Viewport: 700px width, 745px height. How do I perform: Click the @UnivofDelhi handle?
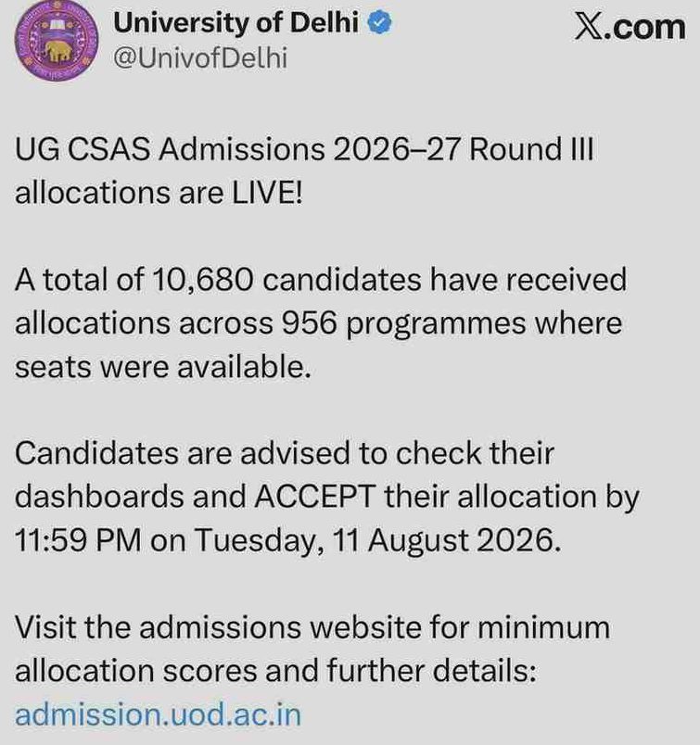200,58
